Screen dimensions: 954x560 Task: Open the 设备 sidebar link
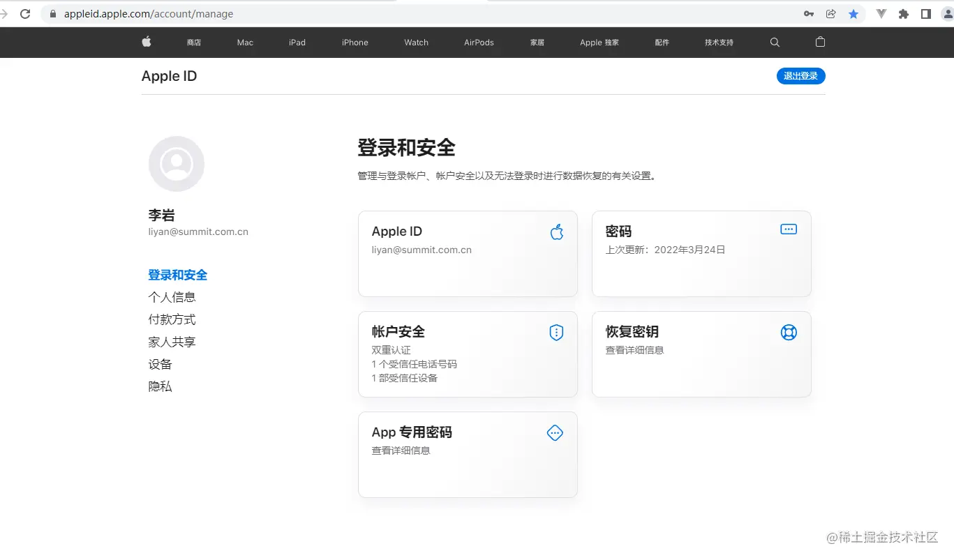click(160, 363)
